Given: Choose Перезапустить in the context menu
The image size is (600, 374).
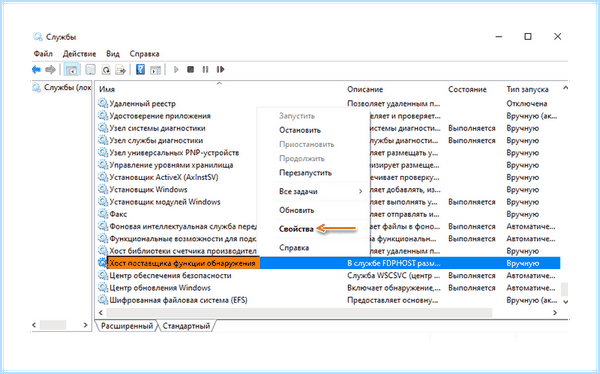Looking at the screenshot, I should point(305,173).
